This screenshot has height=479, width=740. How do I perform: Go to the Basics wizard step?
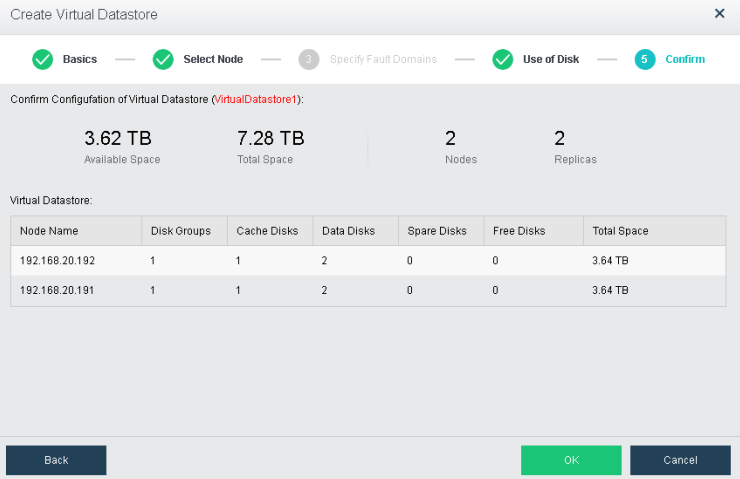tap(80, 60)
